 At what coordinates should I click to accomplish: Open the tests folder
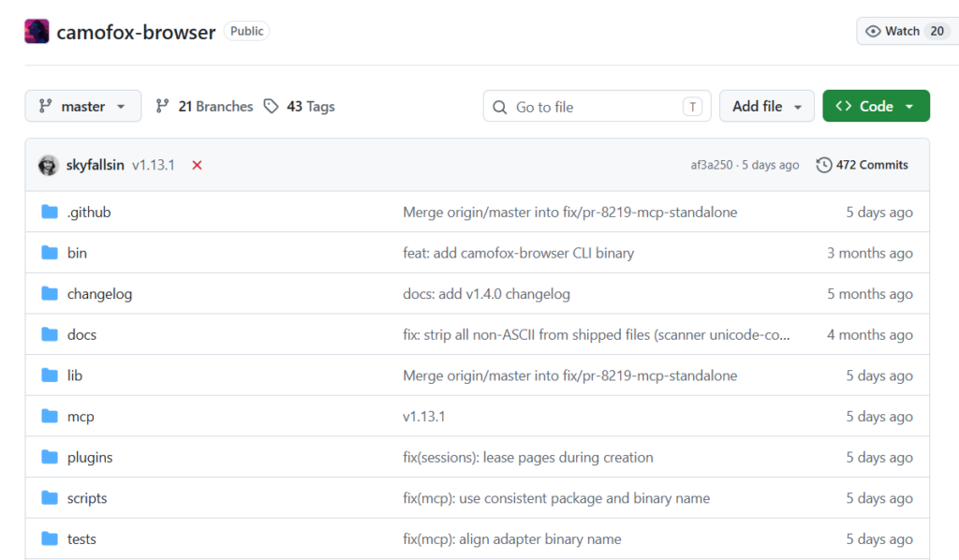(x=82, y=539)
